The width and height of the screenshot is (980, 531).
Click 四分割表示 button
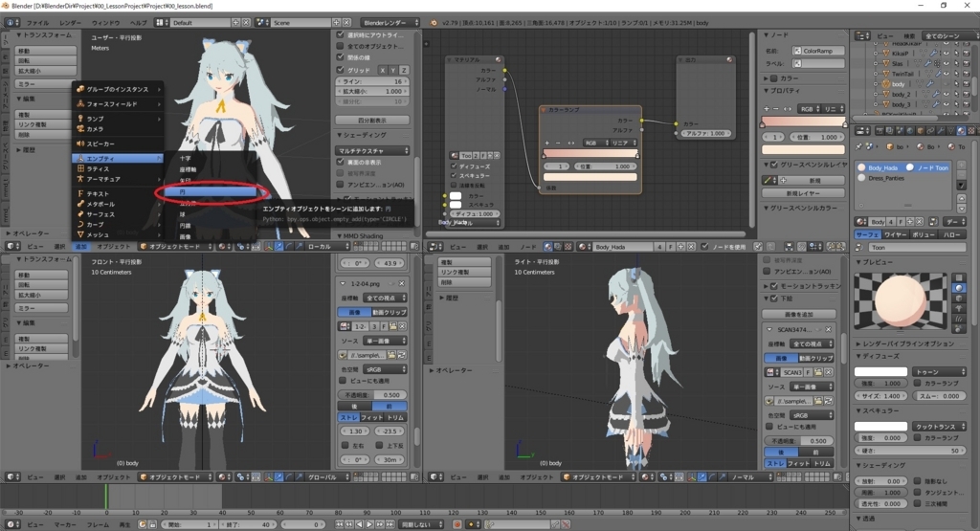coord(373,120)
